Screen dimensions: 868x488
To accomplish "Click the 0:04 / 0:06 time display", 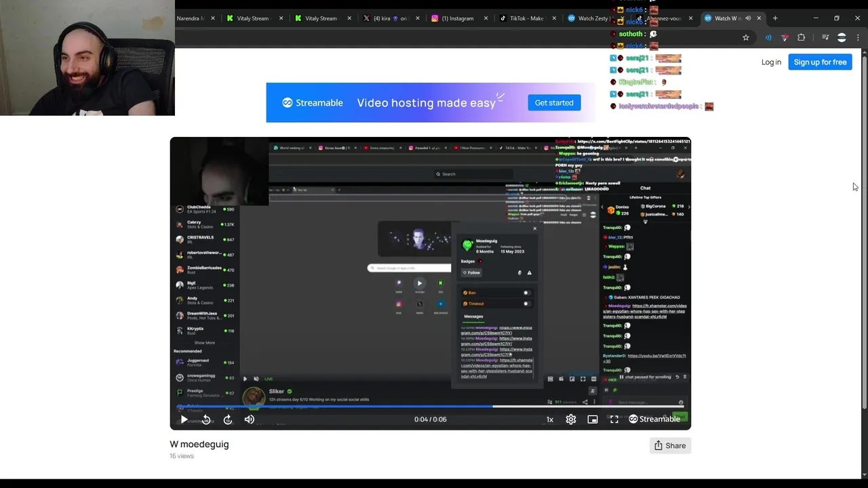I will point(431,420).
